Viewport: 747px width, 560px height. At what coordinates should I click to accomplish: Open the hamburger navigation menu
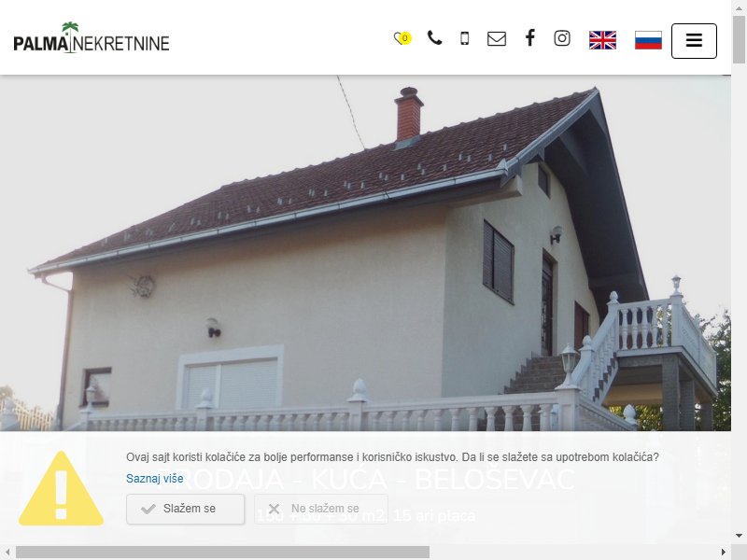pos(694,41)
